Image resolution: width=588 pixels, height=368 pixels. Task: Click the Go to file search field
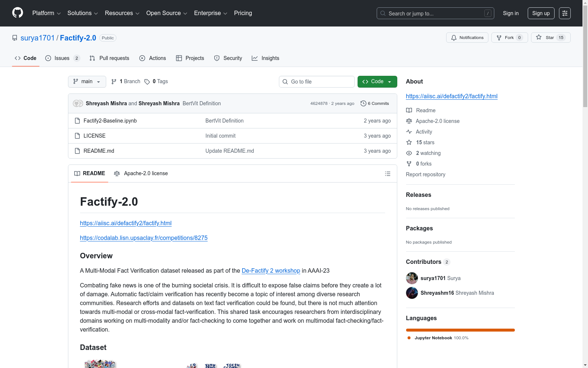[x=317, y=82]
